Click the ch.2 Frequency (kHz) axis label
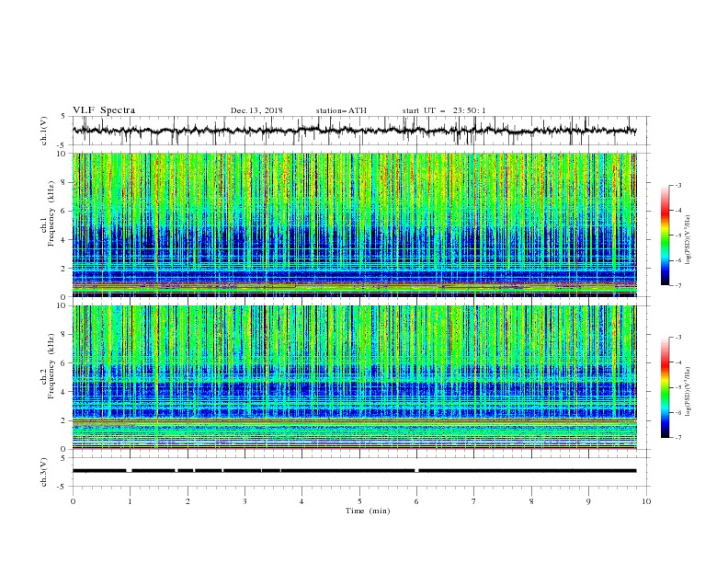Screen dimensions: 728x563 (48, 366)
